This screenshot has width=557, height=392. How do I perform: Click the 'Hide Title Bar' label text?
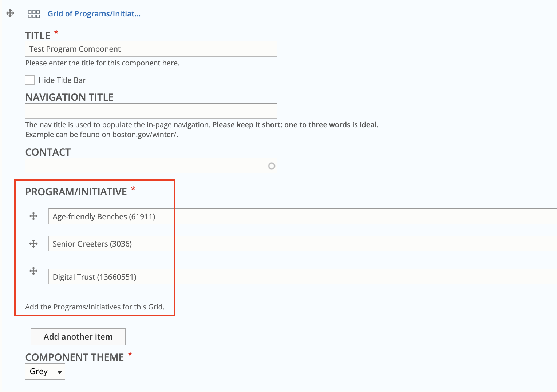62,80
